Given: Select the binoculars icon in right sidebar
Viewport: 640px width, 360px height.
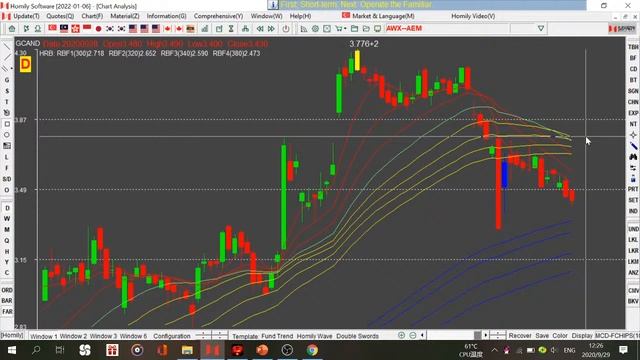Looking at the screenshot, I should point(633,157).
